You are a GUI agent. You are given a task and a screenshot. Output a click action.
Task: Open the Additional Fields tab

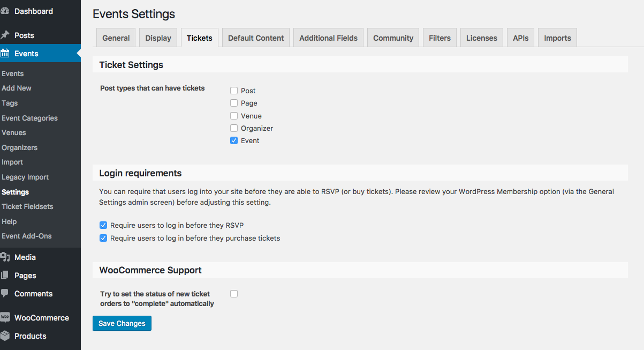(x=328, y=38)
